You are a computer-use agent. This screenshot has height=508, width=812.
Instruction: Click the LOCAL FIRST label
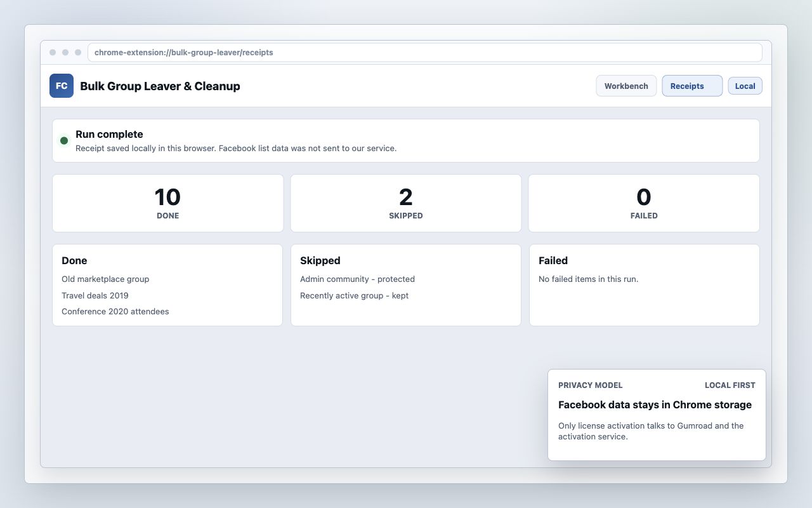click(730, 385)
